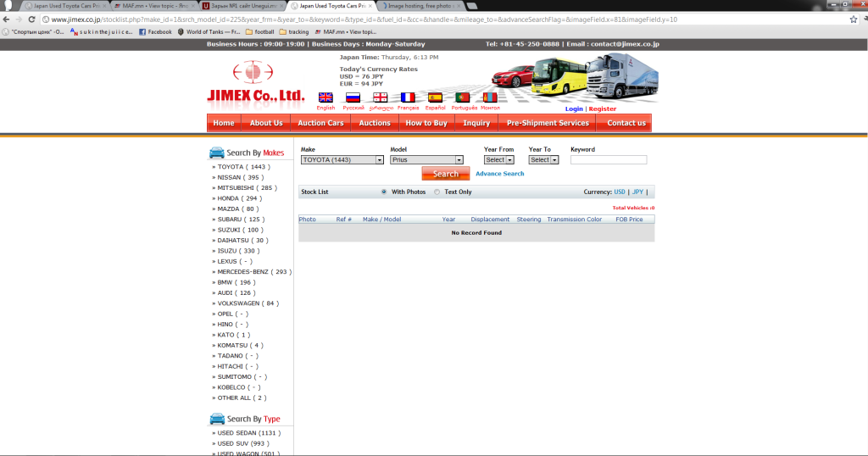The width and height of the screenshot is (868, 456).
Task: Open the Facebook bookmark in bookmarks bar
Action: (155, 32)
